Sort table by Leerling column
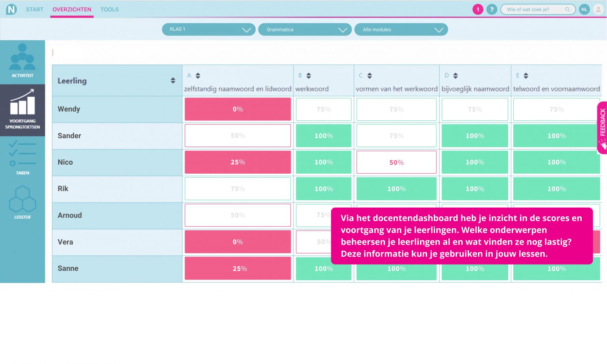The width and height of the screenshot is (607, 364). pyautogui.click(x=173, y=81)
